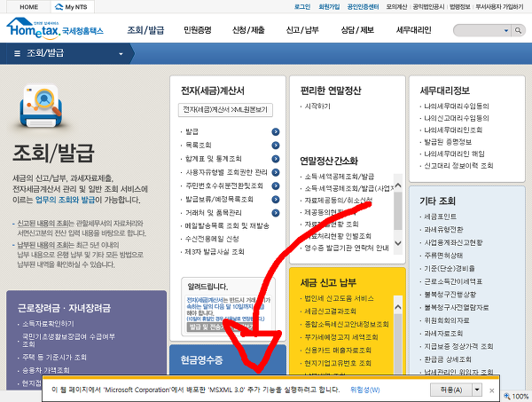Click 허용(A) in the notification bar
The image size is (532, 402).
click(x=451, y=390)
